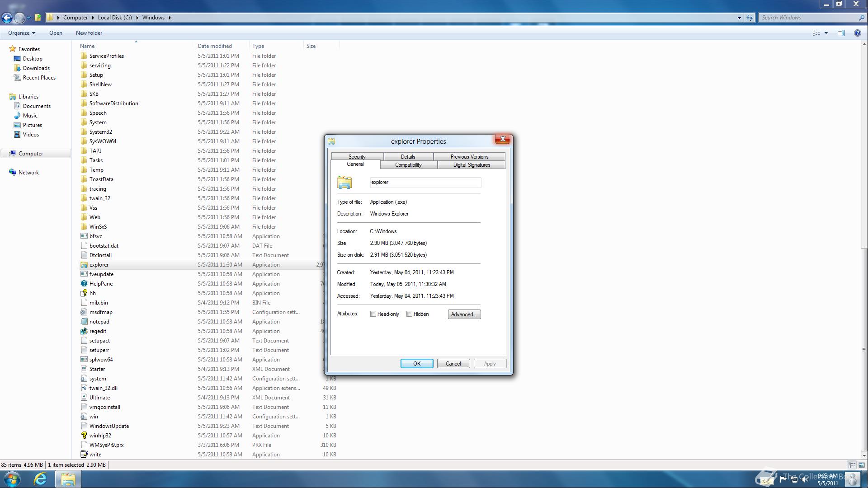868x488 pixels.
Task: Select the System32 folder icon
Action: [x=84, y=132]
